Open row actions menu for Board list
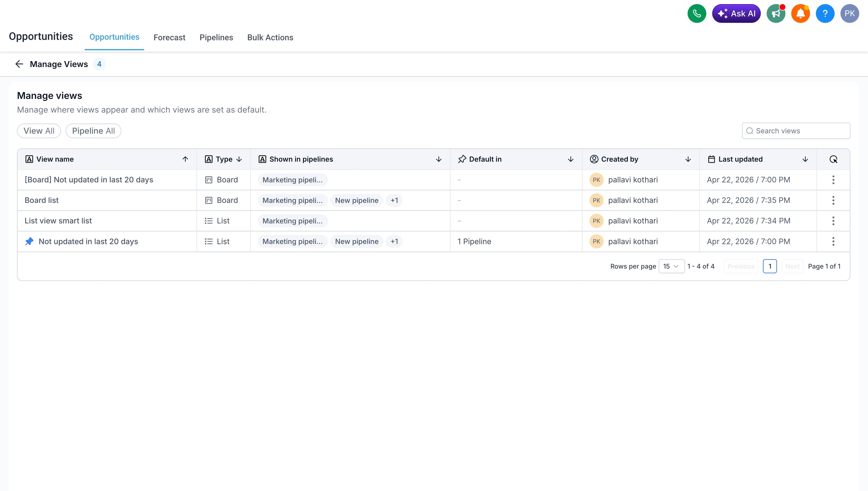 click(833, 200)
